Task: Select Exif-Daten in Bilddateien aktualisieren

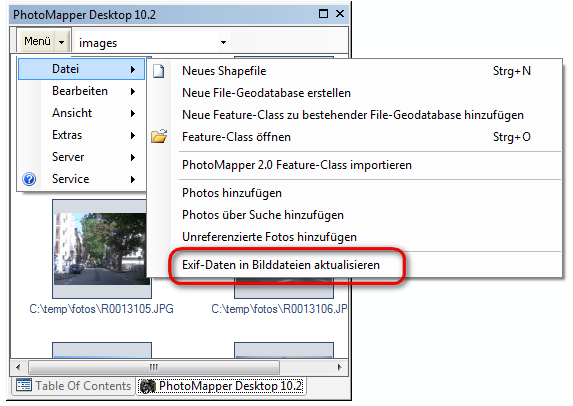Action: coord(281,265)
